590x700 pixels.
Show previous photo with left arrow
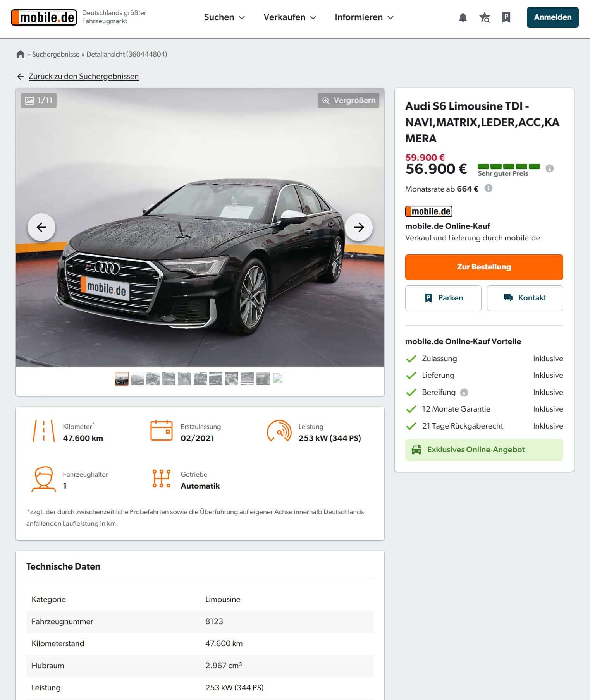[x=41, y=227]
